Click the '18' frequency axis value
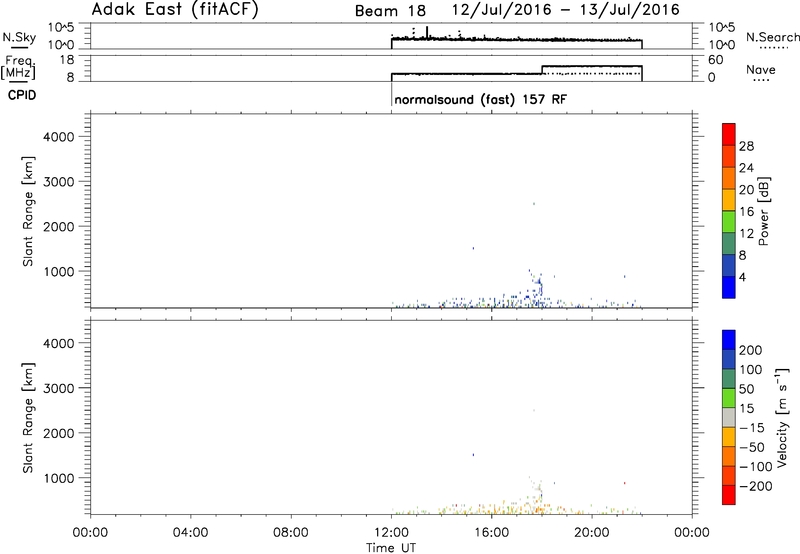This screenshot has height=554, width=800. point(67,60)
